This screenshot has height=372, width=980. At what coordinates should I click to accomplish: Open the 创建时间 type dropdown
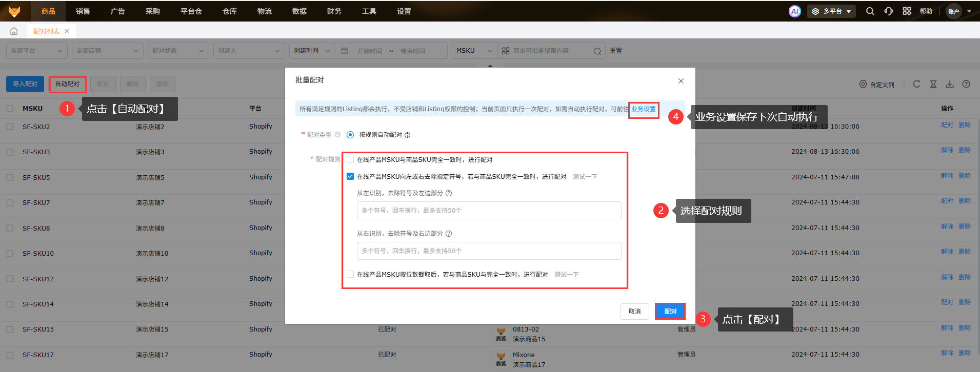pyautogui.click(x=312, y=51)
